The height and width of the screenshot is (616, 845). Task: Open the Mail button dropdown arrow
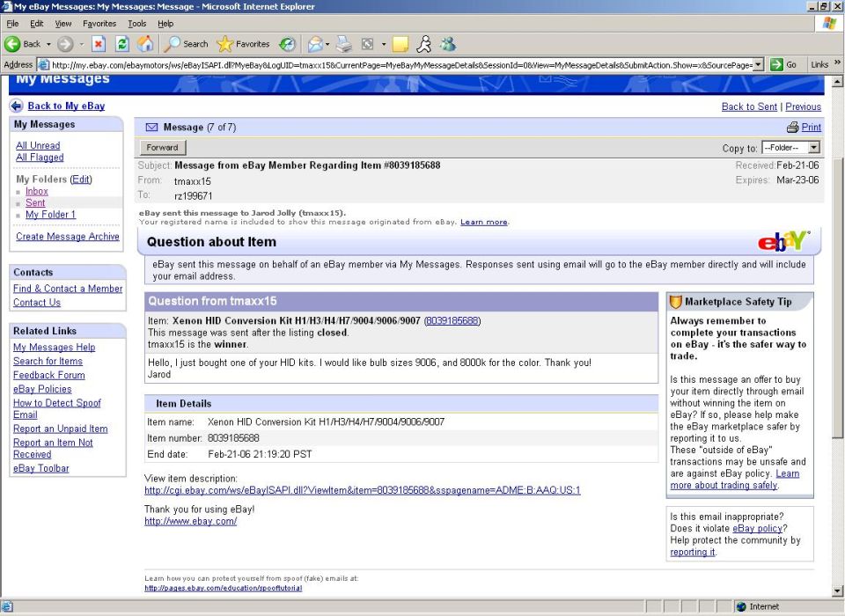[327, 44]
